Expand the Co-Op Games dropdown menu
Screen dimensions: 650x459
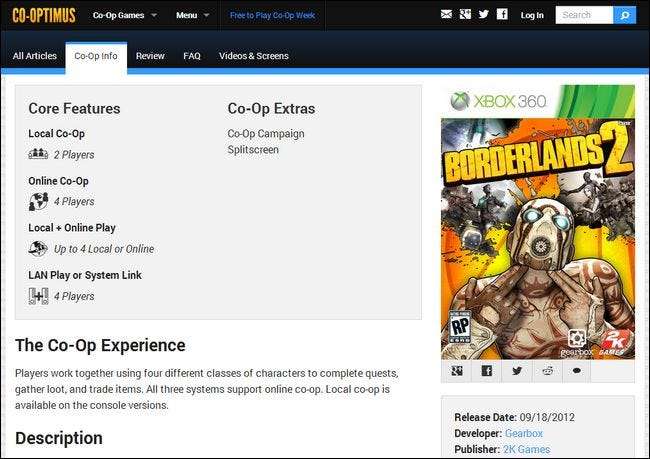point(124,15)
